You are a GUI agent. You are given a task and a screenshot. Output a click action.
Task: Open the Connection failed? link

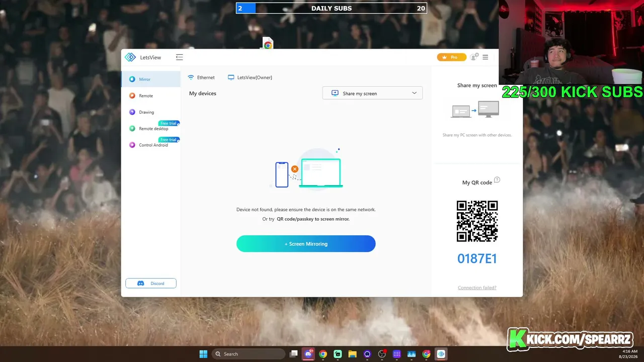[x=477, y=288]
